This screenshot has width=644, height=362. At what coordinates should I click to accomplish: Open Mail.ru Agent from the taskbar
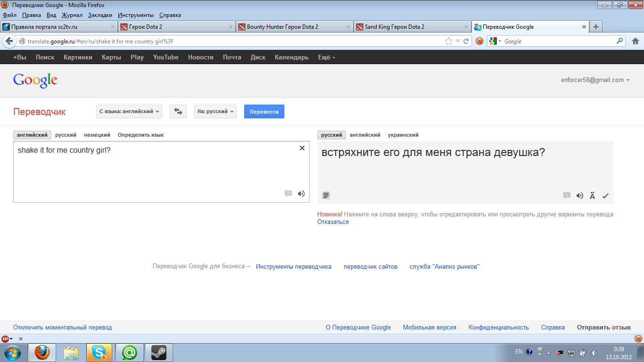click(x=129, y=352)
